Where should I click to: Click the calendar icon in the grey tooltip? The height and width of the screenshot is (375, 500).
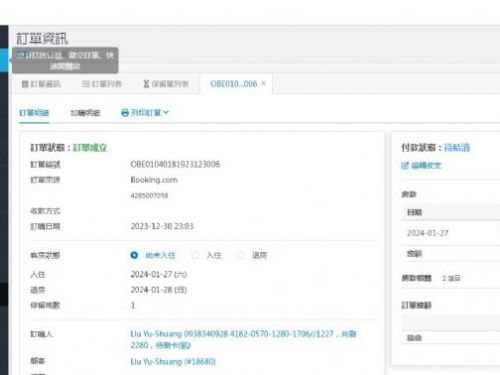click(x=21, y=55)
